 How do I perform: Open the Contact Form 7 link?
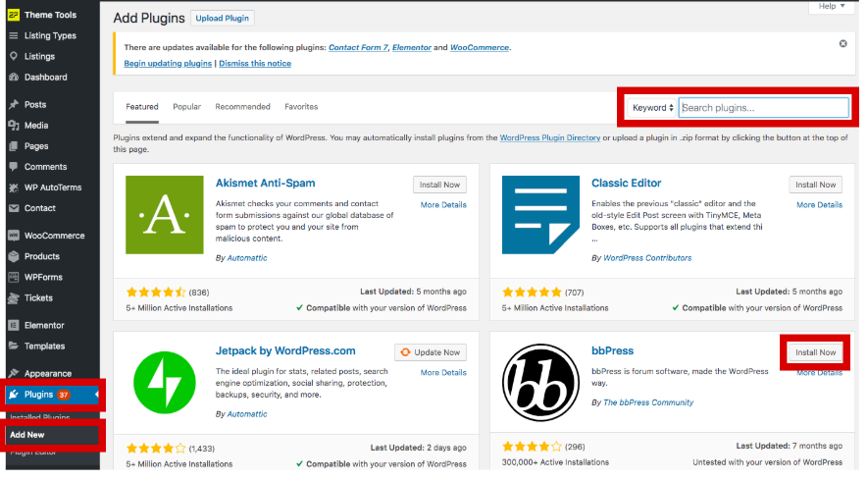coord(358,48)
